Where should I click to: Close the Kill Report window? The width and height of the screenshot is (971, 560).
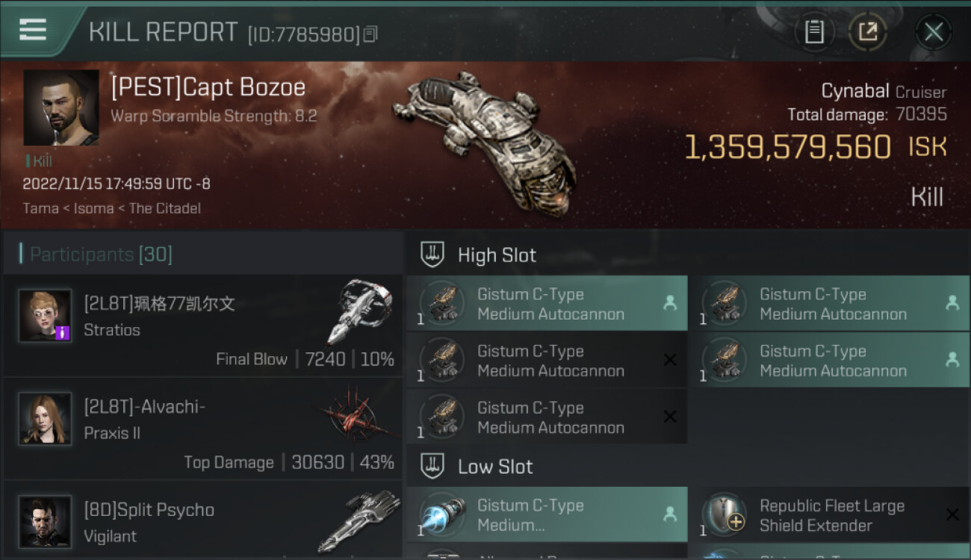[933, 32]
